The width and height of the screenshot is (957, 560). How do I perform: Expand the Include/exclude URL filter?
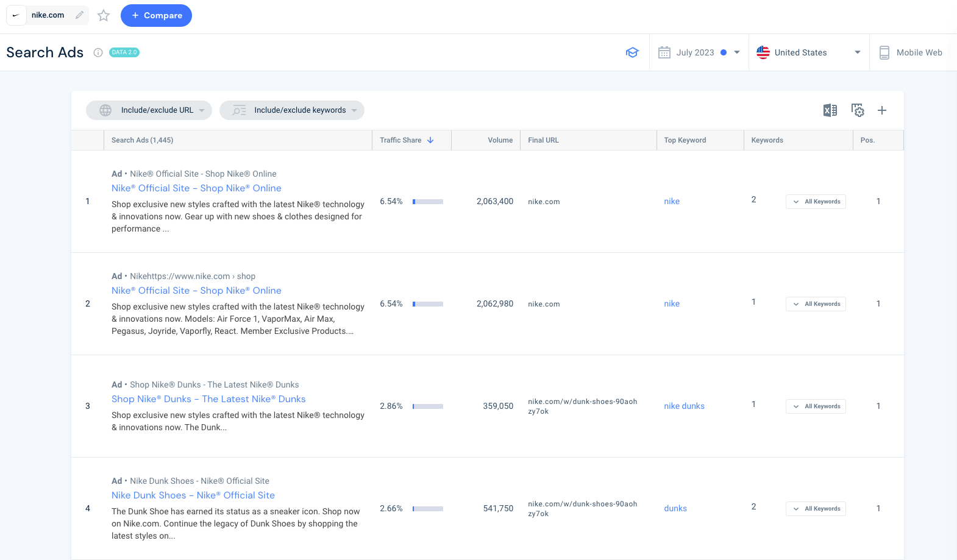149,110
